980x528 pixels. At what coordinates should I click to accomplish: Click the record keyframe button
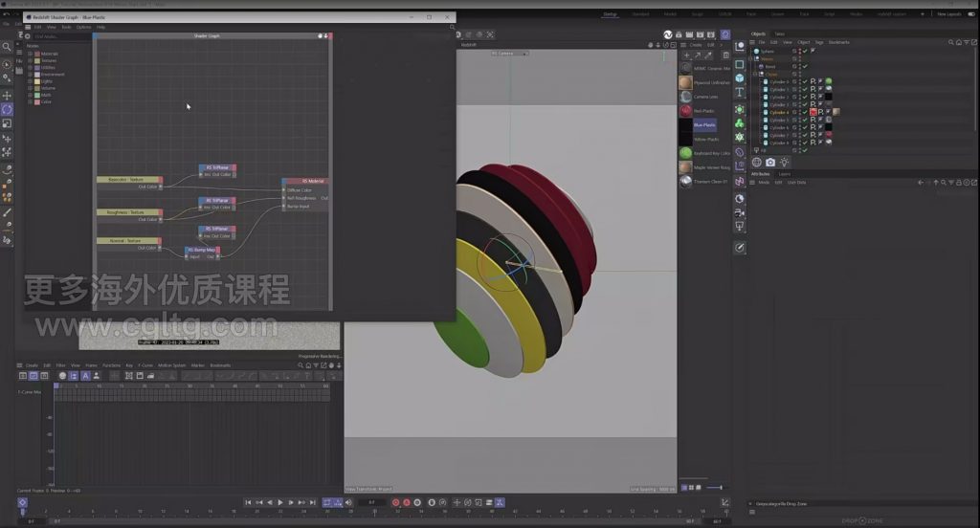[395, 502]
